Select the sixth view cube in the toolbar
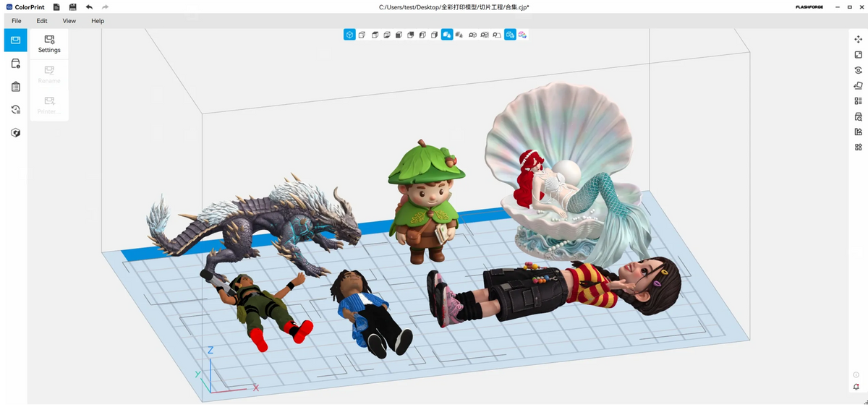The width and height of the screenshot is (868, 407). coord(410,34)
